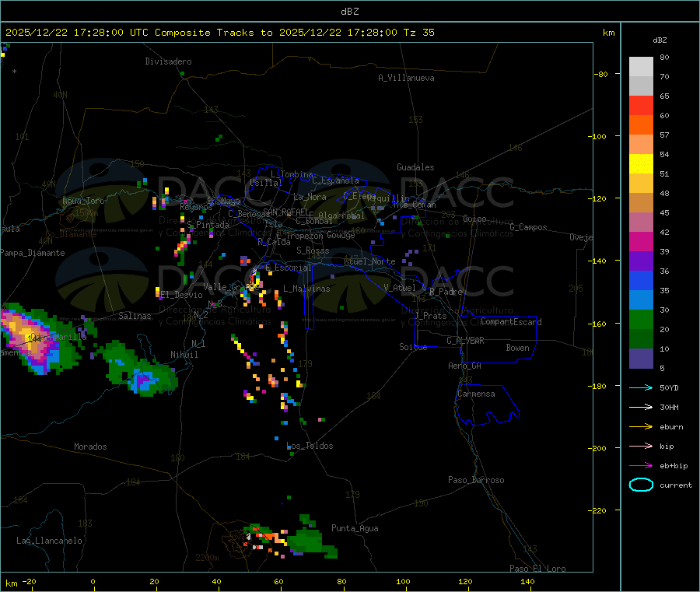Click the 'Pampa_Diamante' map label
This screenshot has width=700, height=592.
pyautogui.click(x=33, y=253)
